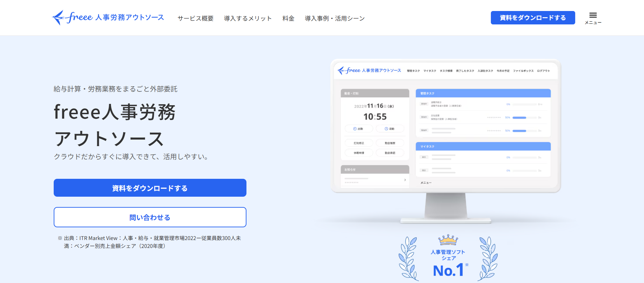Click the 退勤 clock button in the mockup
The image size is (644, 283).
[390, 129]
